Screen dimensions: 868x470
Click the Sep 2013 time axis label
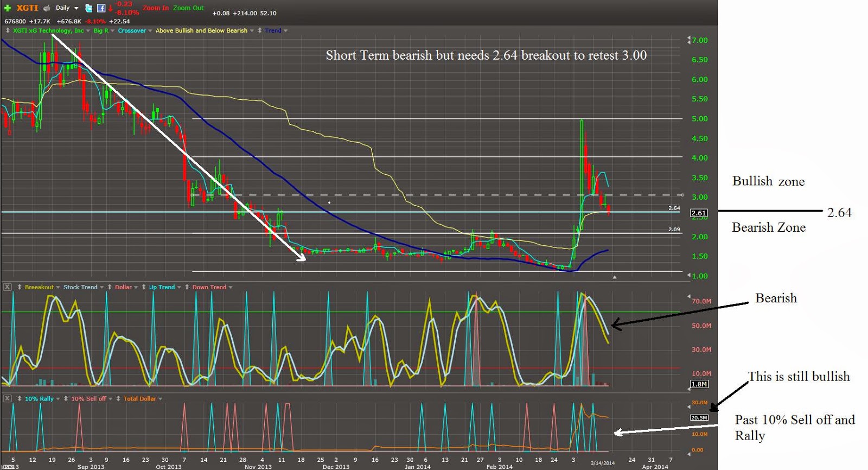click(91, 467)
